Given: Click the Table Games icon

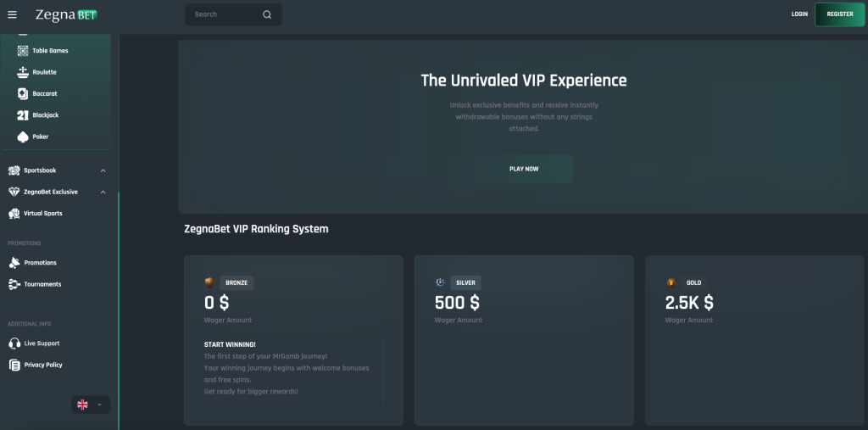Looking at the screenshot, I should (x=23, y=50).
